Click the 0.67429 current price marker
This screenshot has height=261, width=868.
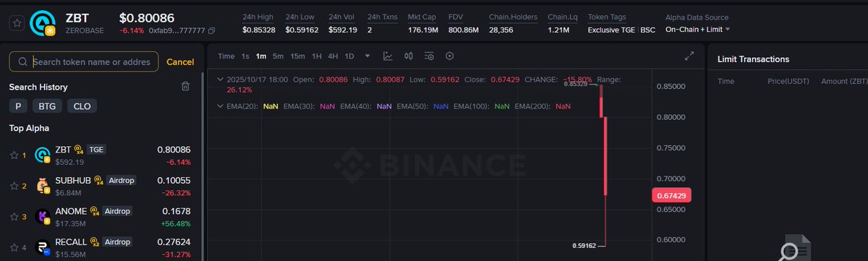tap(671, 195)
